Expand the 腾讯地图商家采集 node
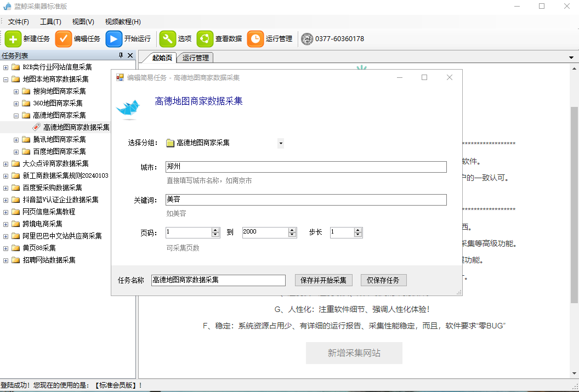Viewport: 579px width, 392px height. point(16,140)
